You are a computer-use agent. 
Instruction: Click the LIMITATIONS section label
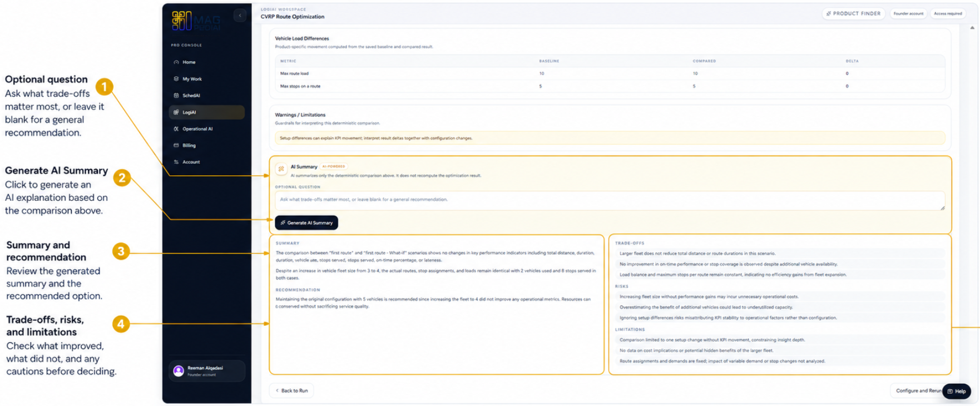click(630, 330)
